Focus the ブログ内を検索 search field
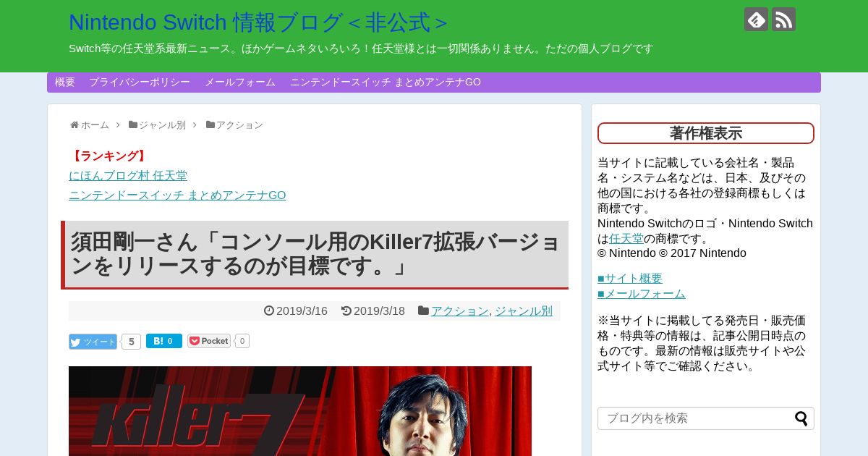The height and width of the screenshot is (456, 868). tap(706, 418)
